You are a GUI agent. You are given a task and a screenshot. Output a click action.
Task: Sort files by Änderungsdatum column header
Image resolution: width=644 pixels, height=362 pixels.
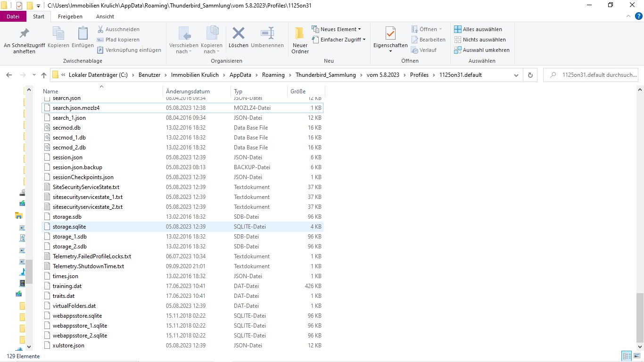[x=188, y=91]
